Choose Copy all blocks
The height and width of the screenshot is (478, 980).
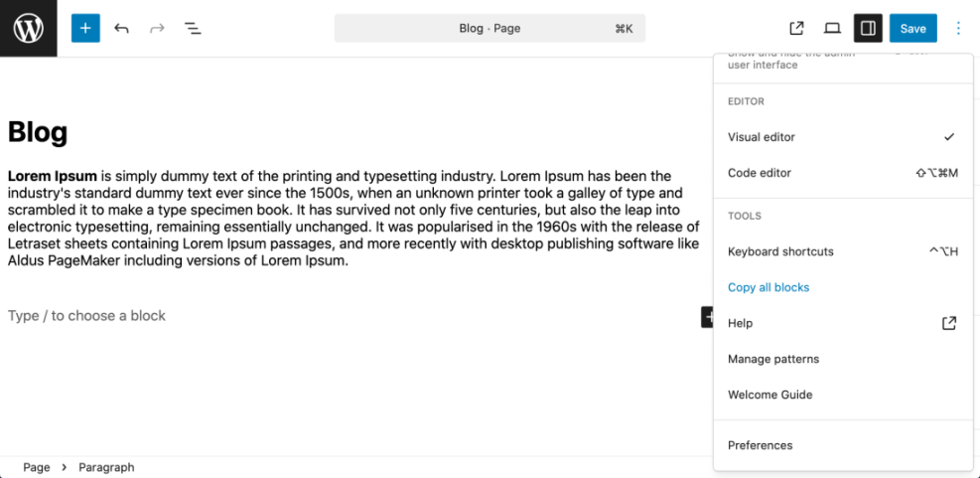(x=769, y=287)
